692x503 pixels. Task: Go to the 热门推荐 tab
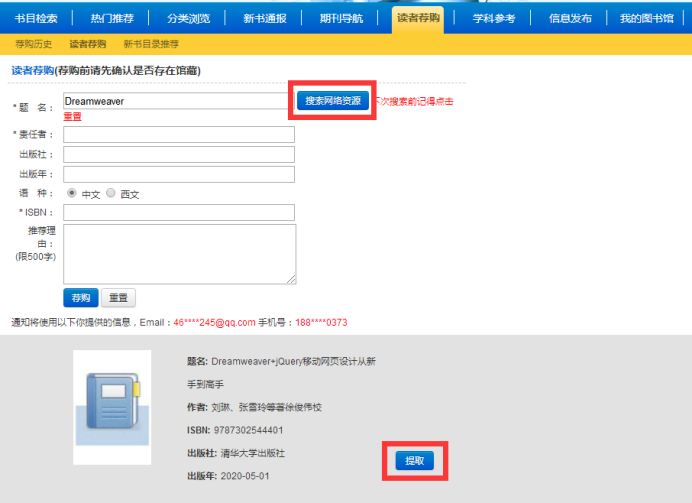click(112, 18)
